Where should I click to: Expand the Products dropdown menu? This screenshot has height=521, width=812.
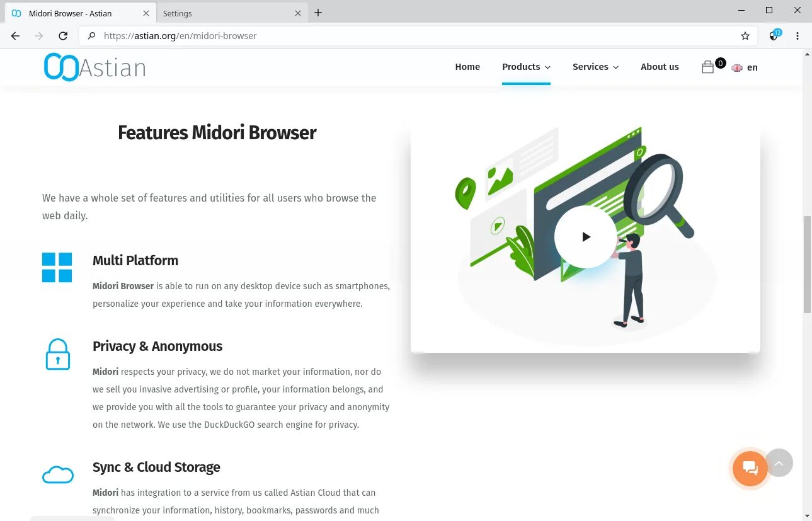click(x=526, y=67)
